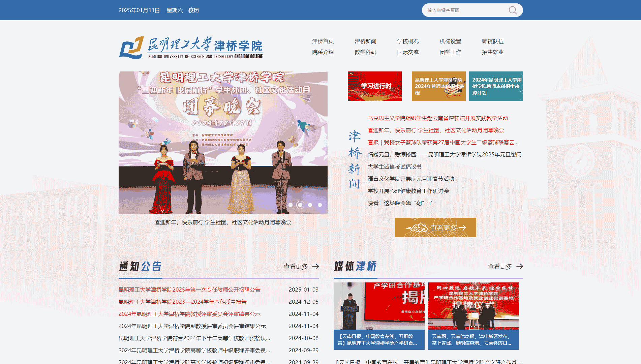
Task: Click the 闭幕晚会 carousel banner image
Action: point(223,142)
